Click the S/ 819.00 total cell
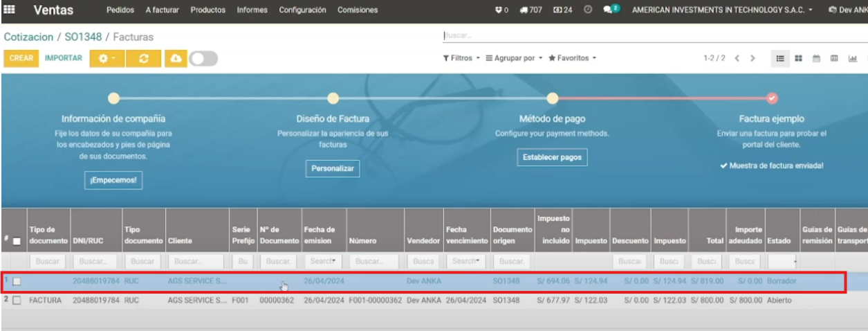 click(706, 281)
